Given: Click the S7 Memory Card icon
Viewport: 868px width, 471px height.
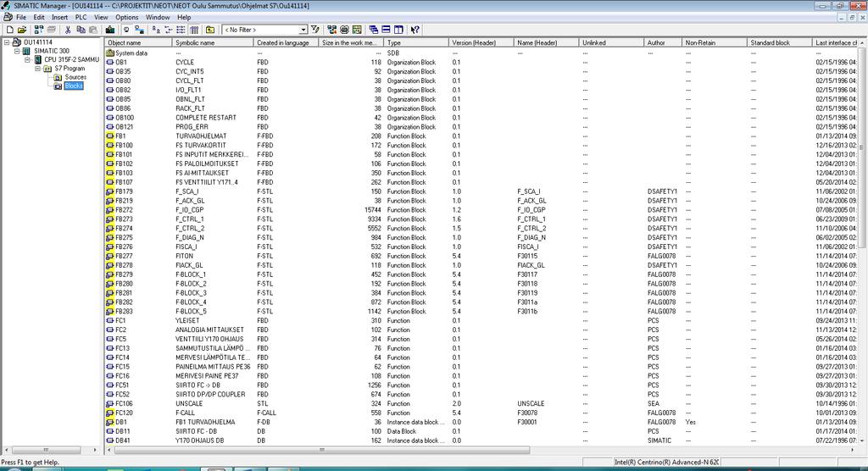Looking at the screenshot, I should (52, 30).
